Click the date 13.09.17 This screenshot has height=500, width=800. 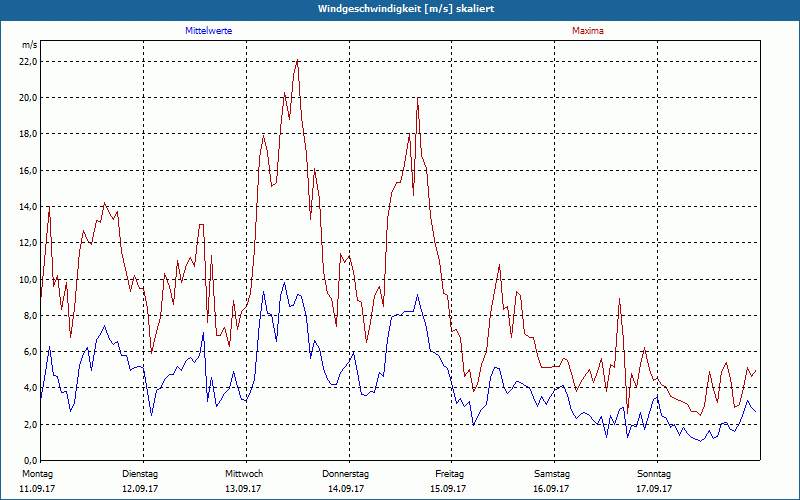(x=243, y=489)
